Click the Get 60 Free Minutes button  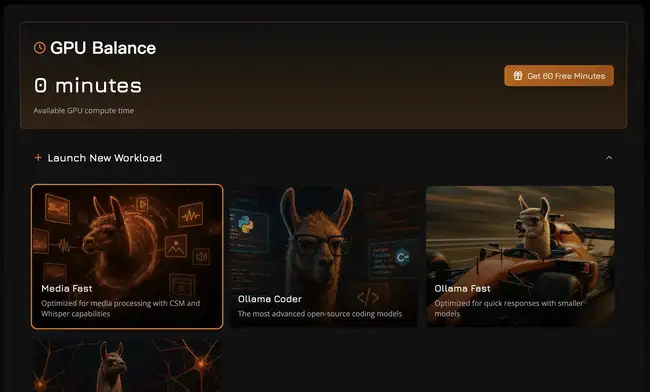click(x=559, y=76)
